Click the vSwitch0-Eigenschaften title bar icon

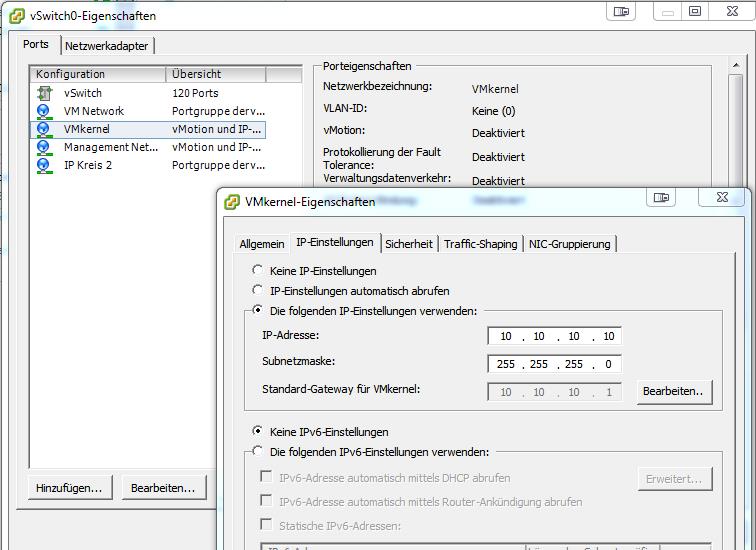[x=17, y=16]
